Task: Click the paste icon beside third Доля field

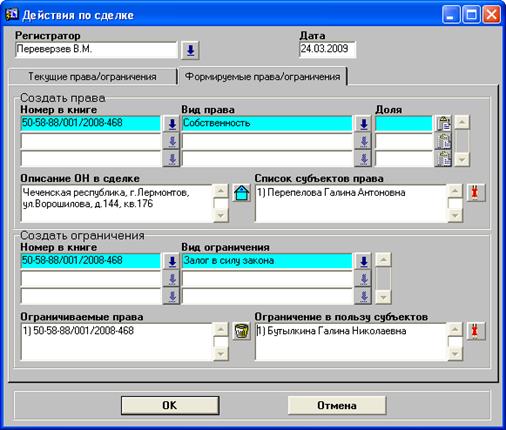Action: (x=443, y=159)
